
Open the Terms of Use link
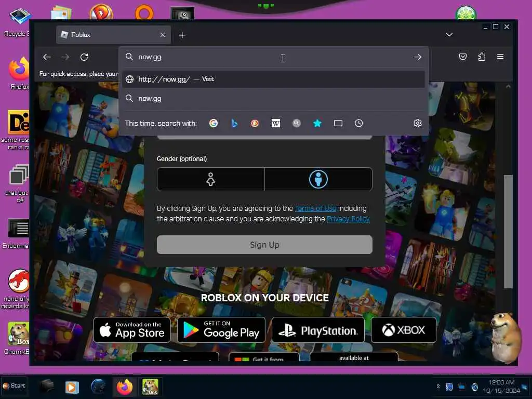315,208
